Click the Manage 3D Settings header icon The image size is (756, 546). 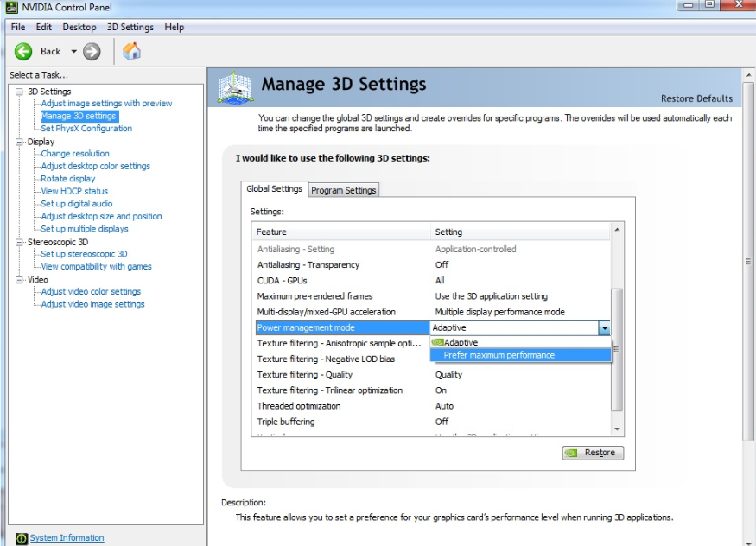(x=235, y=87)
